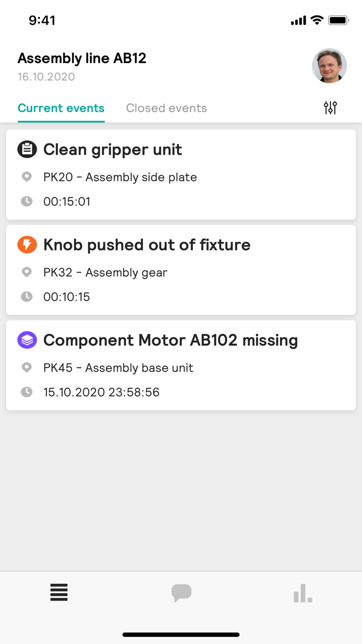The image size is (362, 644).
Task: Select the Current events tab
Action: 61,108
